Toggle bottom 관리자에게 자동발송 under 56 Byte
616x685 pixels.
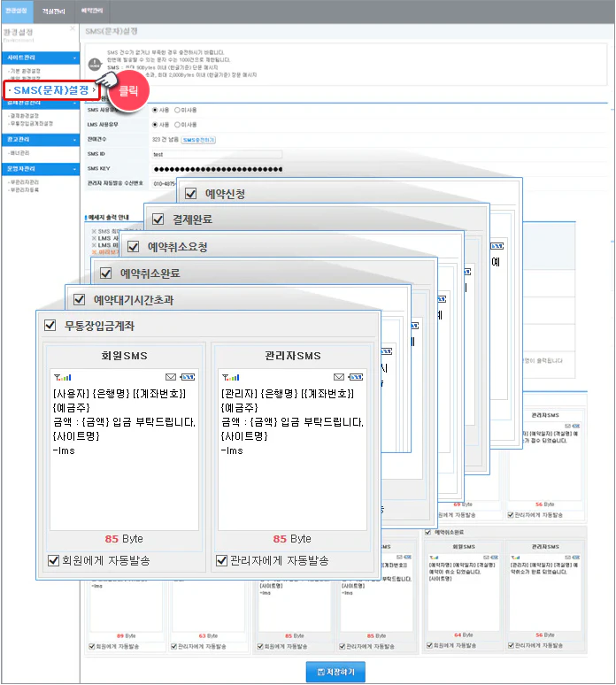pos(511,646)
